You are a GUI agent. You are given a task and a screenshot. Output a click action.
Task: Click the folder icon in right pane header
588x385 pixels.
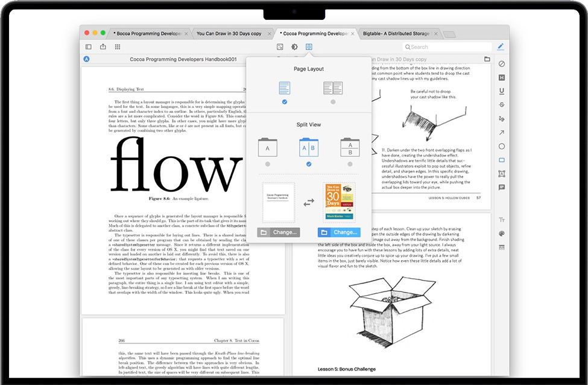point(487,59)
